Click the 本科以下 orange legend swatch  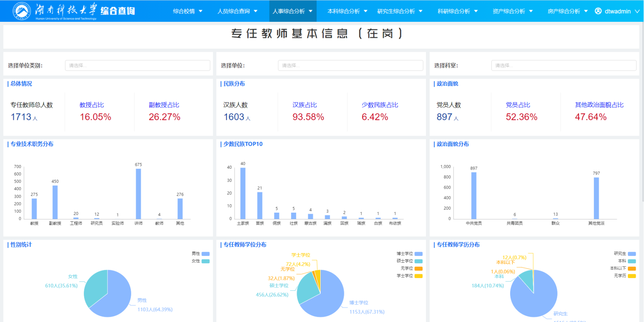632,268
